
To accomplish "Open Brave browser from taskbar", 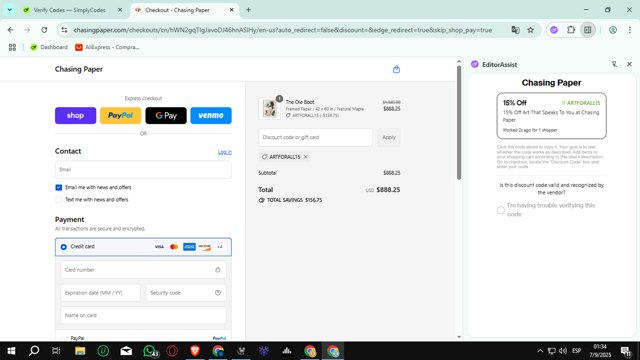I will click(x=195, y=351).
